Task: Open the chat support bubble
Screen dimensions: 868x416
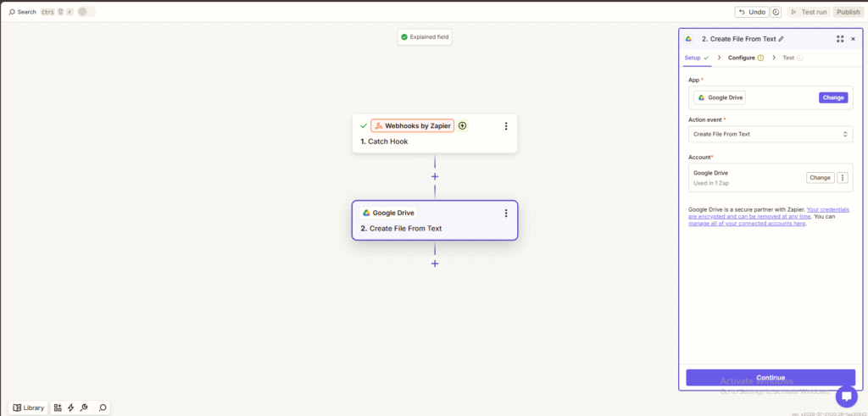Action: tap(847, 396)
